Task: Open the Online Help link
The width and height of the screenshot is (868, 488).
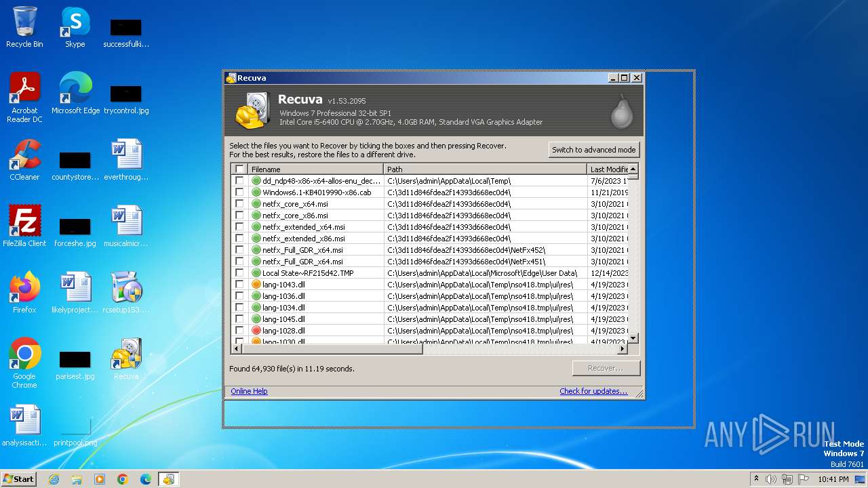Action: (249, 391)
